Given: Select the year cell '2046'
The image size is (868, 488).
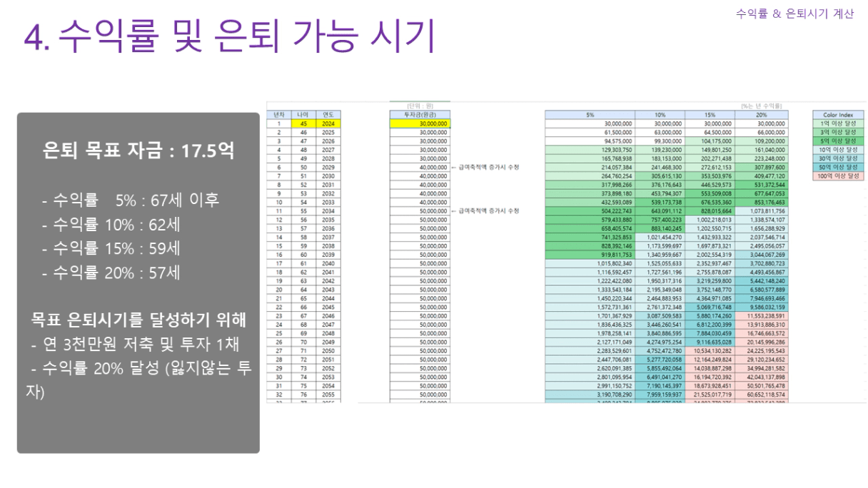Looking at the screenshot, I should coord(328,315).
